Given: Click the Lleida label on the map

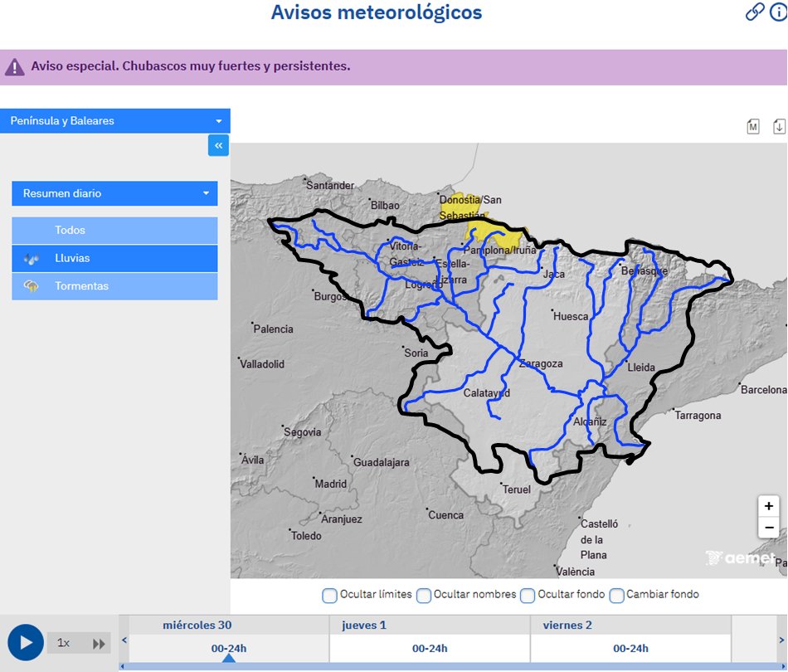Looking at the screenshot, I should click(641, 368).
